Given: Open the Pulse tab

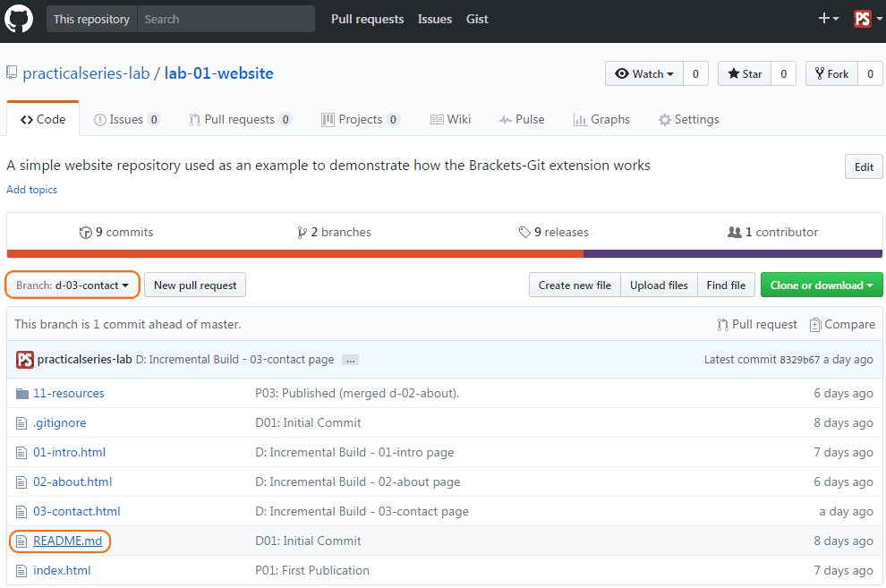Looking at the screenshot, I should pos(522,119).
